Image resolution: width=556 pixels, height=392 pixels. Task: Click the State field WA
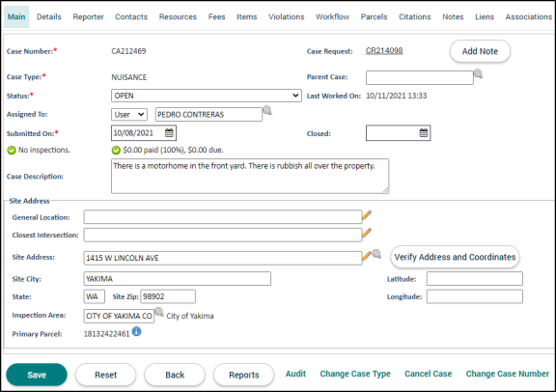pos(95,296)
